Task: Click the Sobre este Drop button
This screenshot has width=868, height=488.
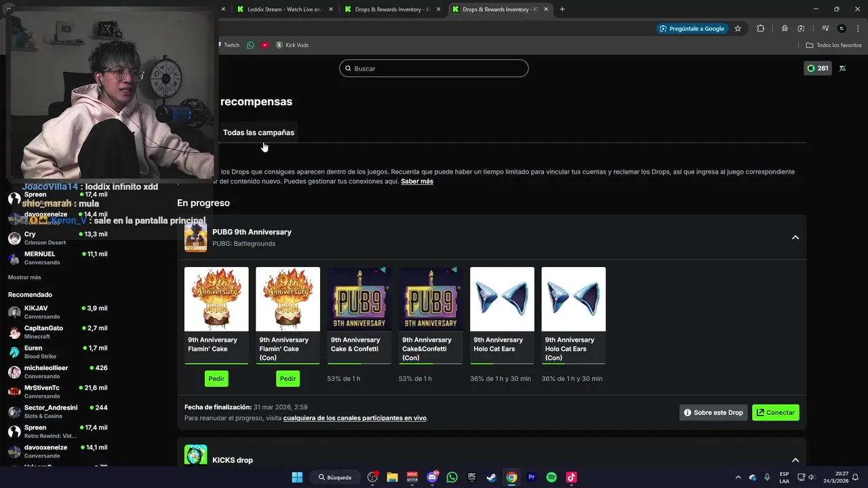Action: pos(713,412)
